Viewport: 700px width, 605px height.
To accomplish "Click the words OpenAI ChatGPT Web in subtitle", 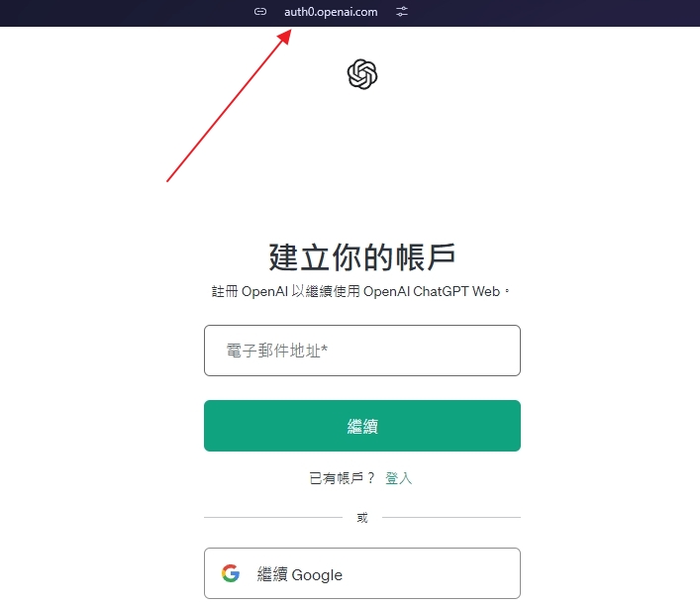I will [x=432, y=291].
